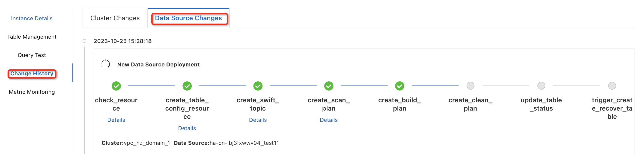Click the create_swift_topic completed step icon
The width and height of the screenshot is (644, 154).
[258, 86]
